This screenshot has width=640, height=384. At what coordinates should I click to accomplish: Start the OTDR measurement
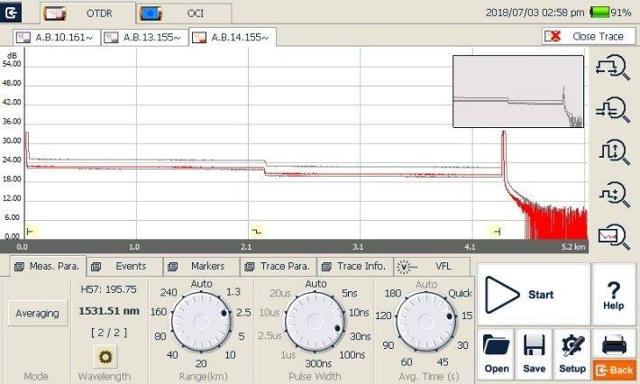pos(533,294)
